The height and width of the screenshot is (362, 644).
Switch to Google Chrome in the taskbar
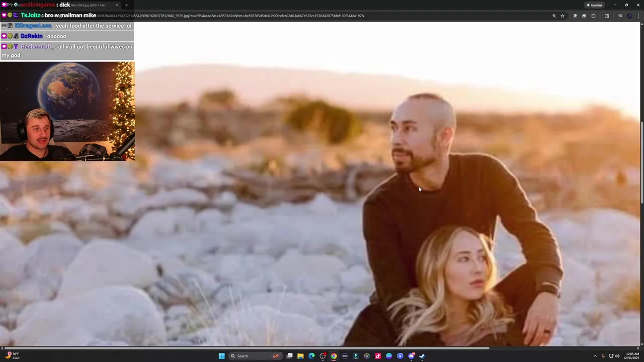334,356
